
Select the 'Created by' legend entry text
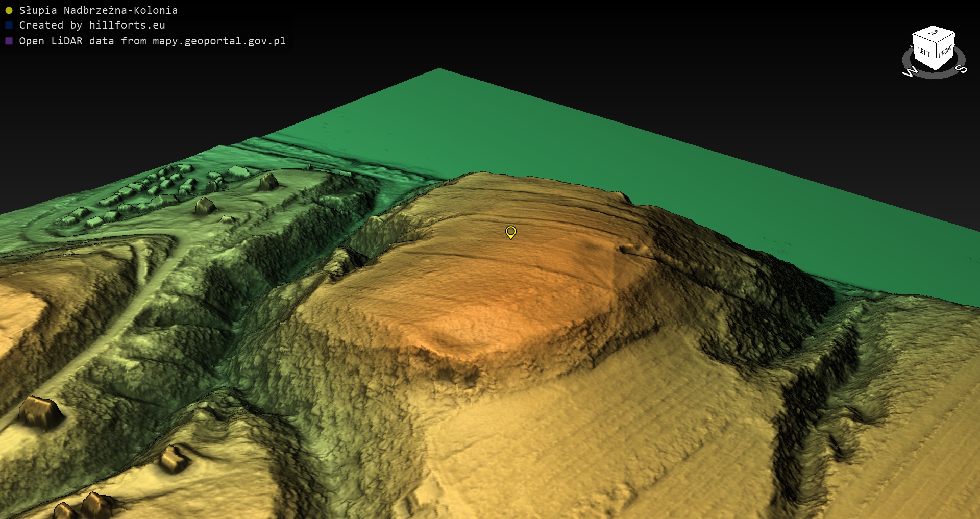tap(51, 25)
